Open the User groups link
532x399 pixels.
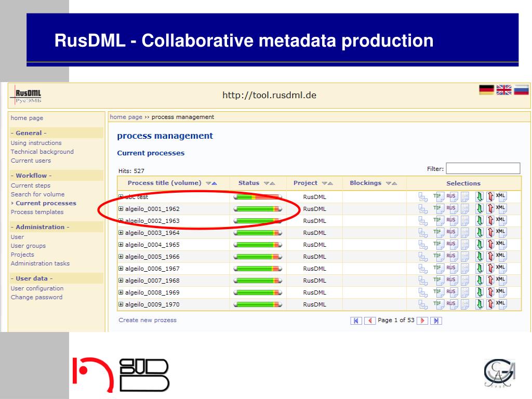pyautogui.click(x=28, y=246)
